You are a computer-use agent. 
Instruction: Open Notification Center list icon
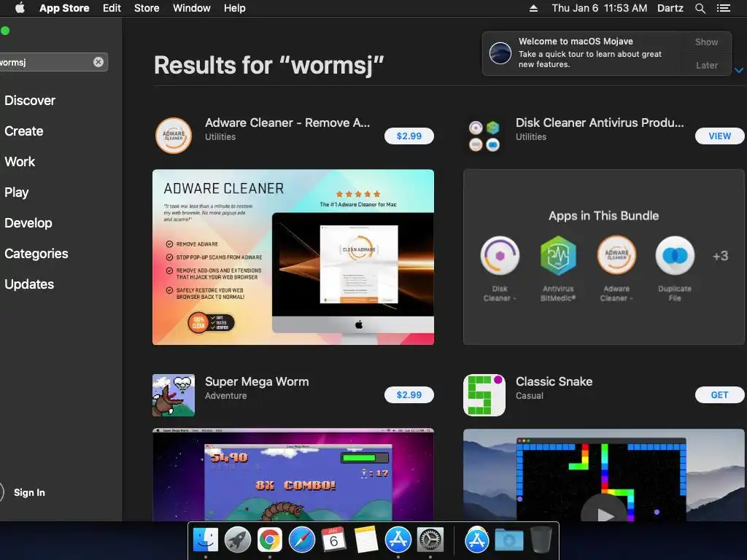[723, 8]
